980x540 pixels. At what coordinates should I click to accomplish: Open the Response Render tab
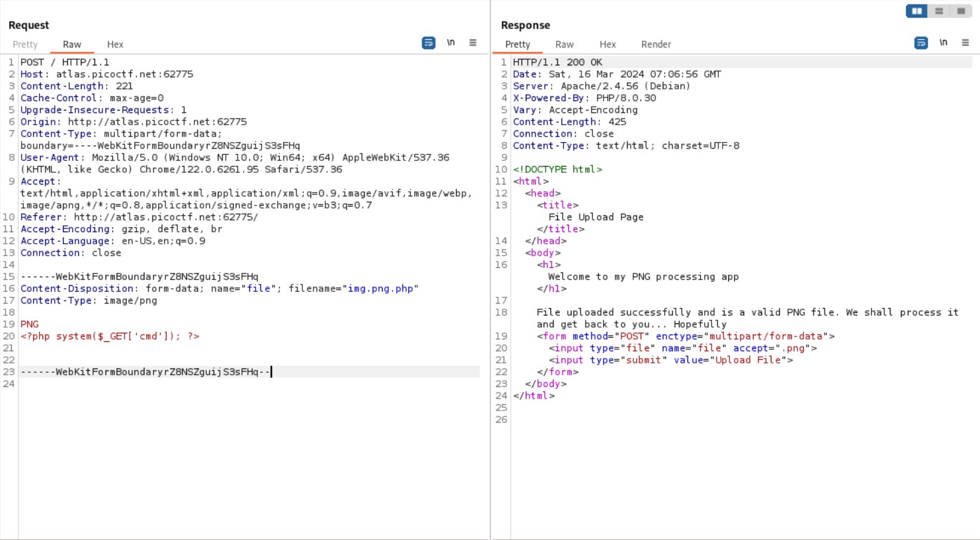pyautogui.click(x=656, y=44)
